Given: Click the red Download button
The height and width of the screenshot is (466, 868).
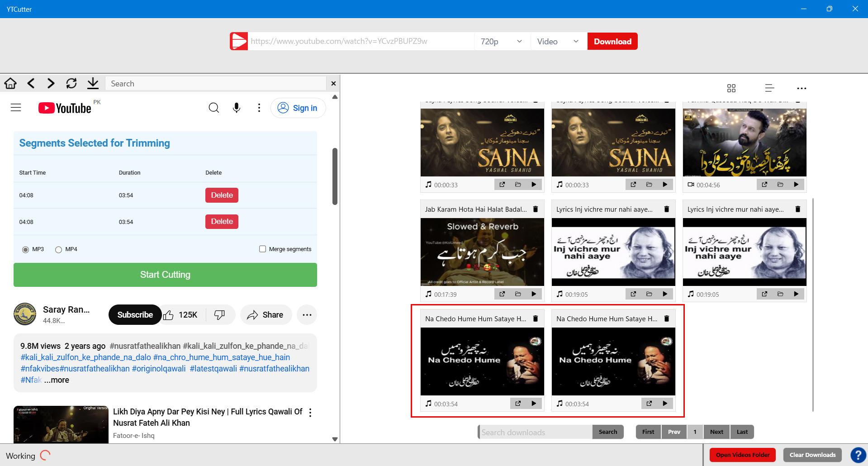Looking at the screenshot, I should point(612,41).
